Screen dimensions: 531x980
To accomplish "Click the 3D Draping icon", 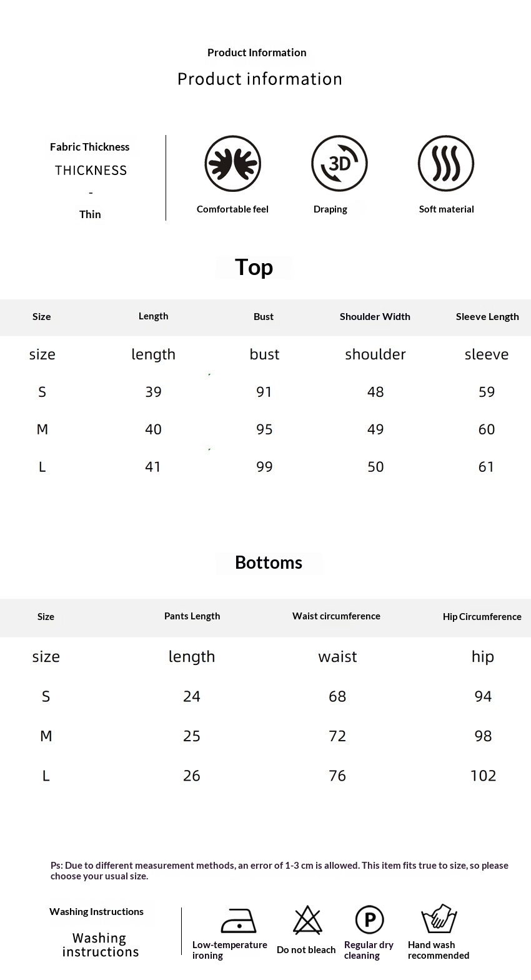I will pos(339,164).
